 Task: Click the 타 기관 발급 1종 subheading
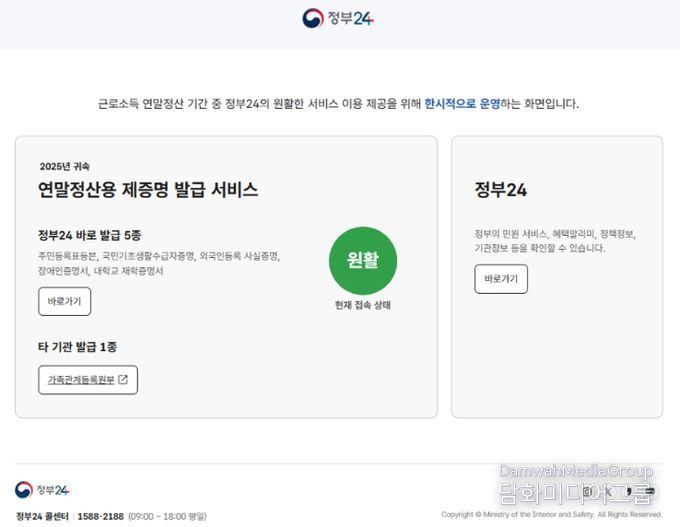point(85,347)
